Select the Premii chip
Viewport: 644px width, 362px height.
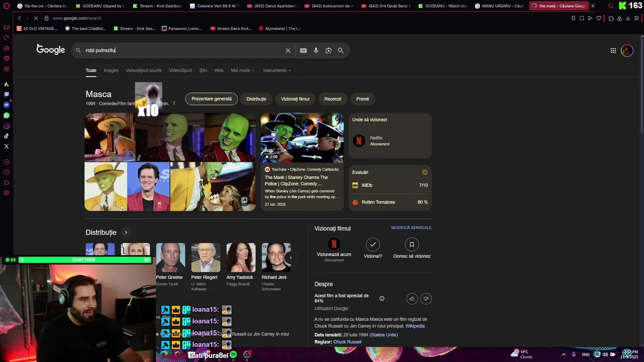[362, 99]
